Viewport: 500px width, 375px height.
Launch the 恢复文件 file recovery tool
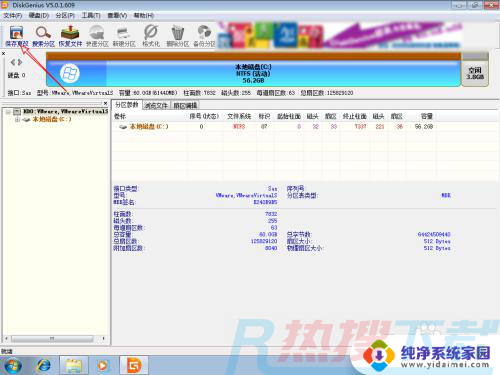coord(70,36)
